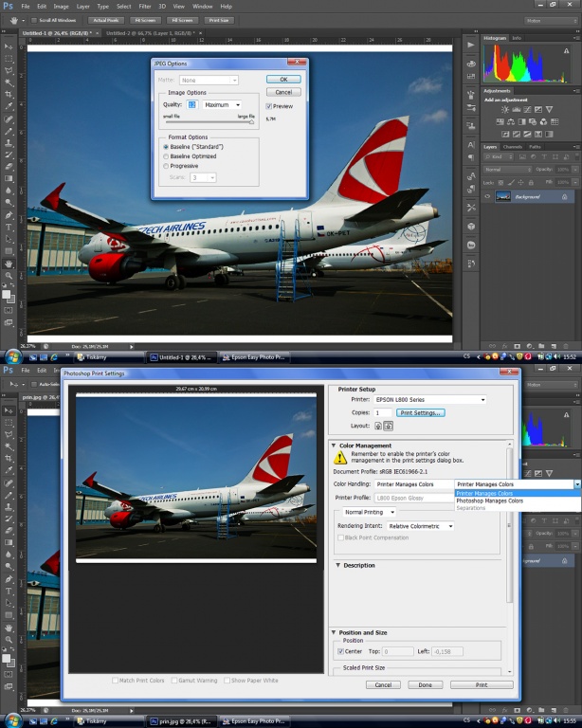Click the Print button in Print Settings dialog
The image size is (582, 728).
coord(482,684)
